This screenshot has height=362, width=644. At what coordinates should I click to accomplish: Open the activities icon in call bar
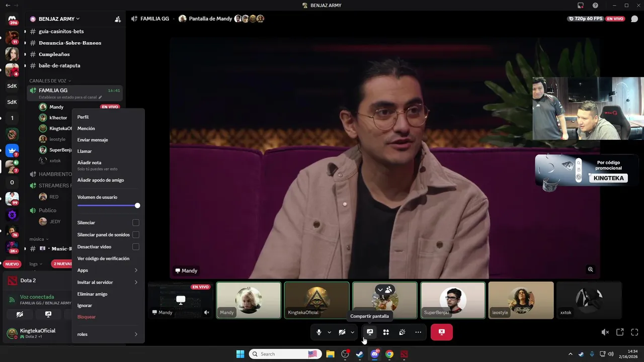point(386,332)
